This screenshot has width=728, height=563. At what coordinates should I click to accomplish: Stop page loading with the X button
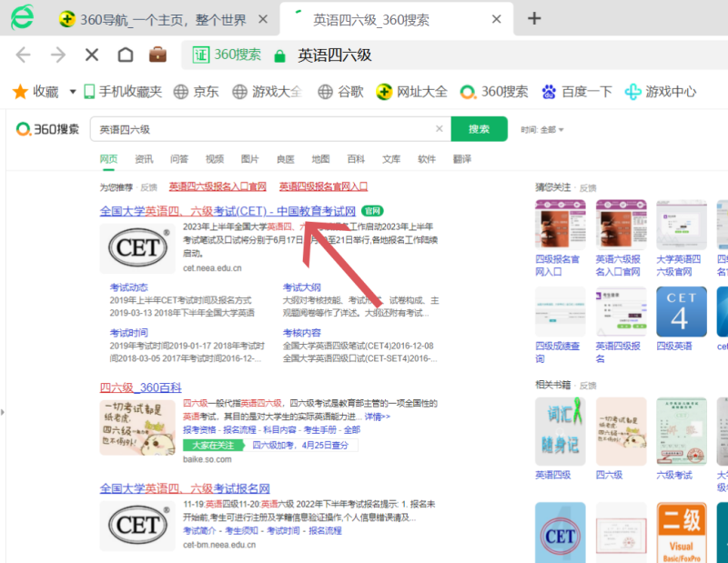coord(92,55)
